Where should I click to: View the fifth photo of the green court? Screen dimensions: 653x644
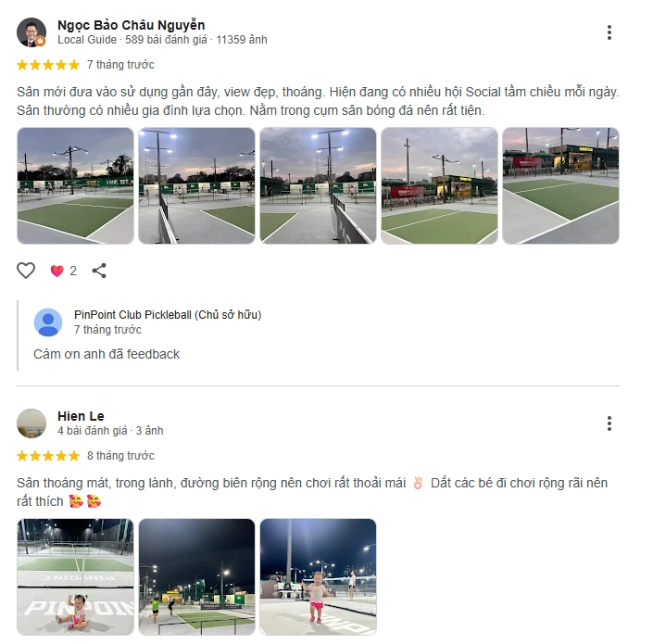560,185
